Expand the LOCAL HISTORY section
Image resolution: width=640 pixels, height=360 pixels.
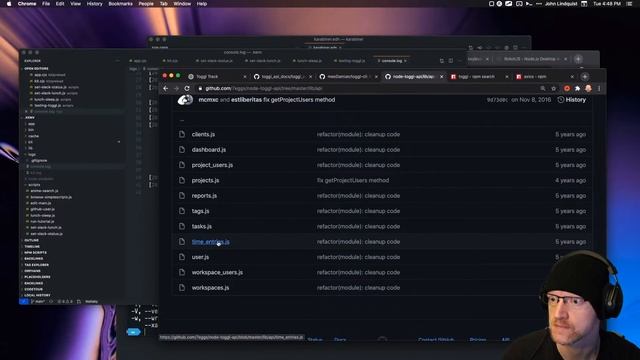pos(37,295)
